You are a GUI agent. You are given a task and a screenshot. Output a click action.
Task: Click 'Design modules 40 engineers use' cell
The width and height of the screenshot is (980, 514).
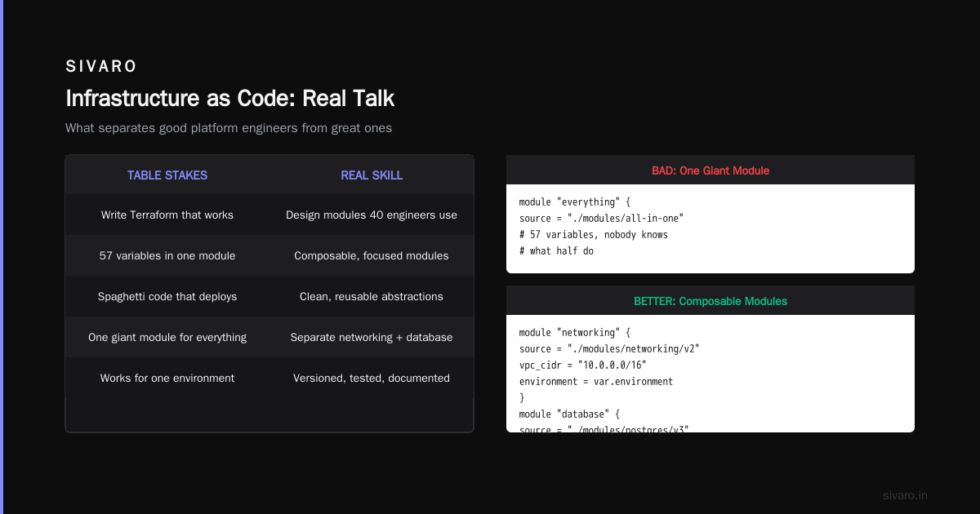pos(372,215)
